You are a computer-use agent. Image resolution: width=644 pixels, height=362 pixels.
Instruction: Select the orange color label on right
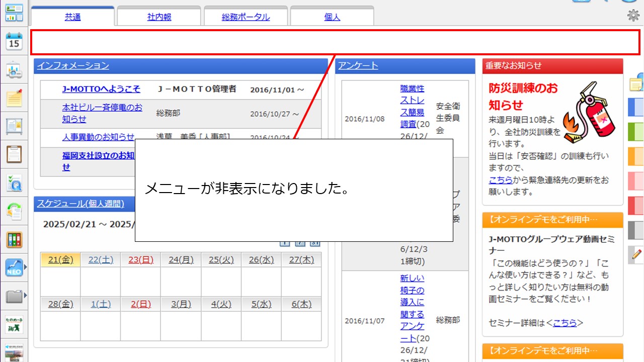[636, 156]
